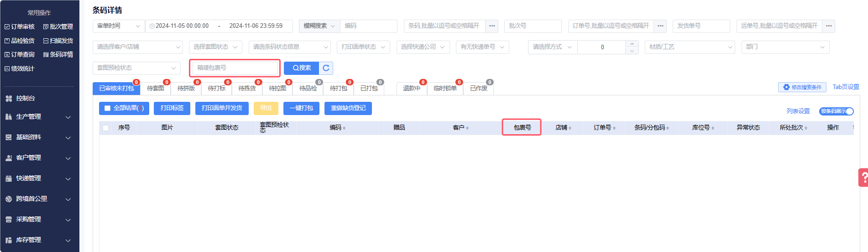Toggle 按条码展示 switch
The height and width of the screenshot is (252, 868).
pyautogui.click(x=837, y=111)
